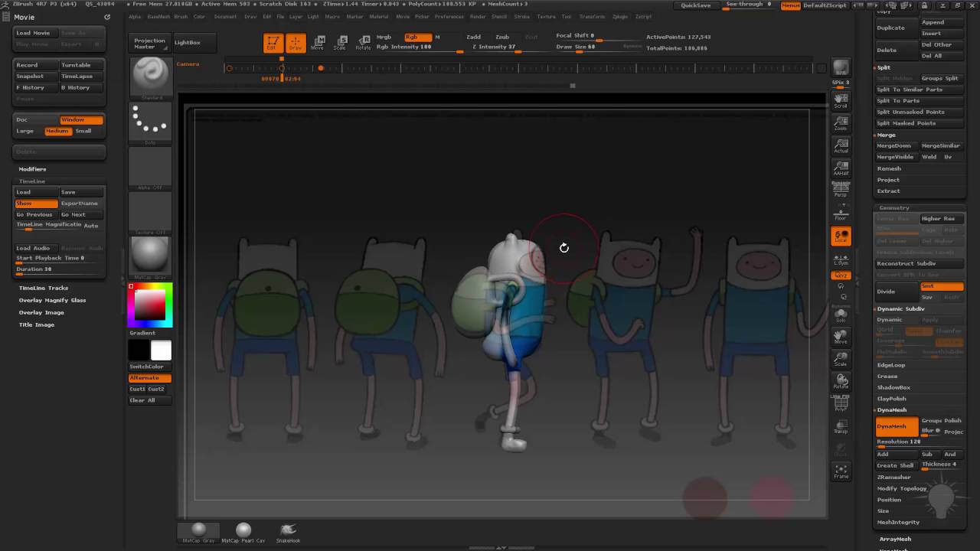Select MatCap Pearl Cav material at bottom

coord(243,533)
